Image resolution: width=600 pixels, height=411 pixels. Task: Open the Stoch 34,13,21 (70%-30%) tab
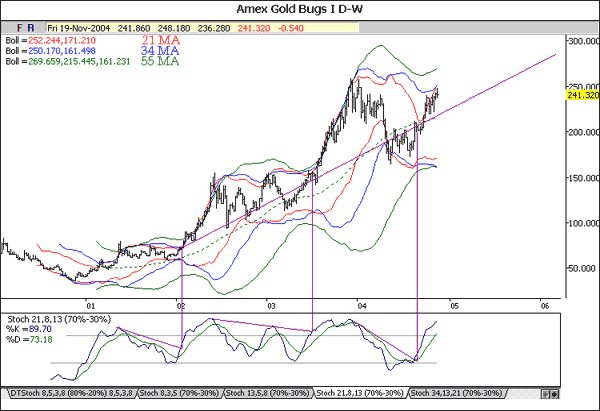(x=456, y=393)
